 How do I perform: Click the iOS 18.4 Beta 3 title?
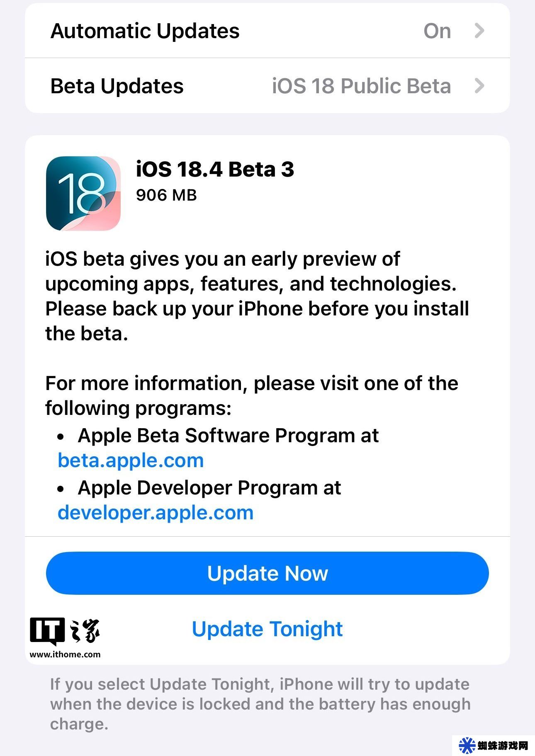pos(215,169)
